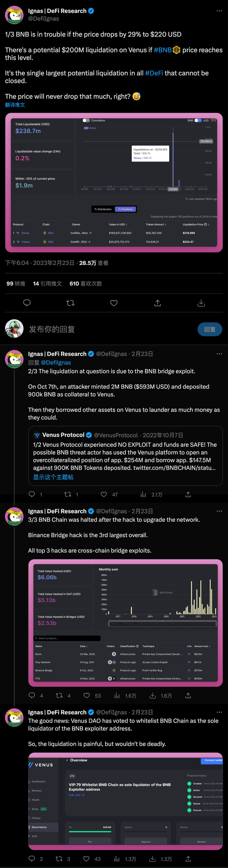This screenshot has height=868, width=228.
Task: Select the Positions tab in the liquidation chart
Action: tap(125, 209)
